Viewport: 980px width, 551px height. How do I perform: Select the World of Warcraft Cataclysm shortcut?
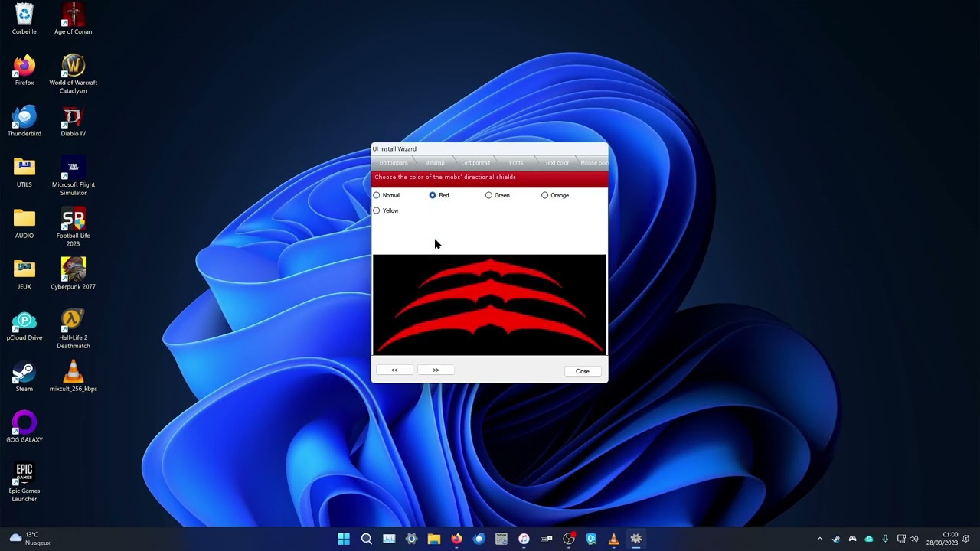73,74
